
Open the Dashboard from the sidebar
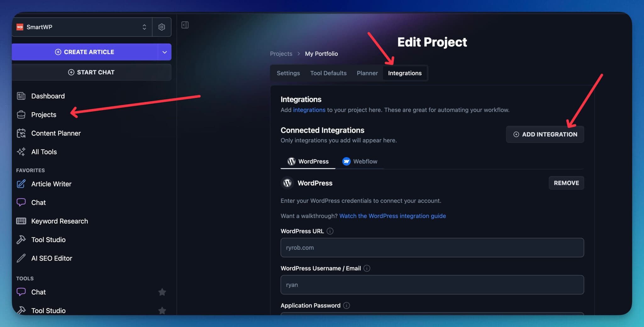tap(48, 96)
